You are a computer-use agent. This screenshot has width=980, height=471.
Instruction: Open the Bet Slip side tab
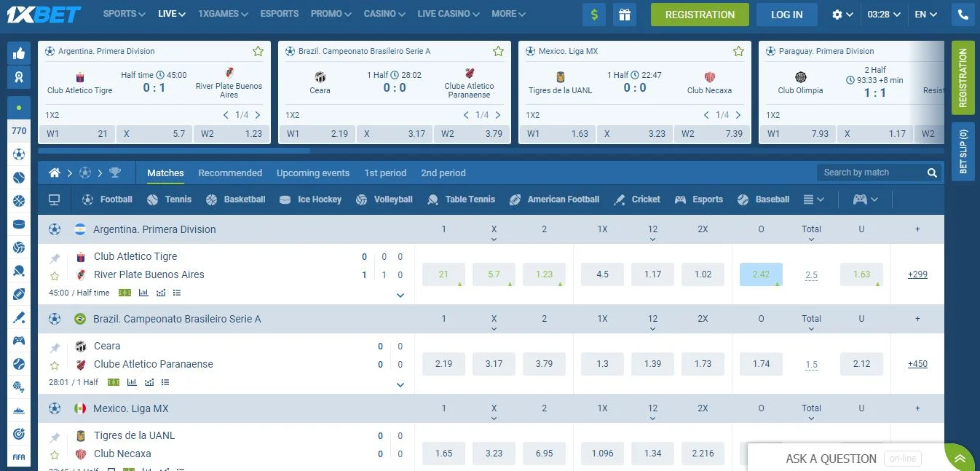(963, 151)
